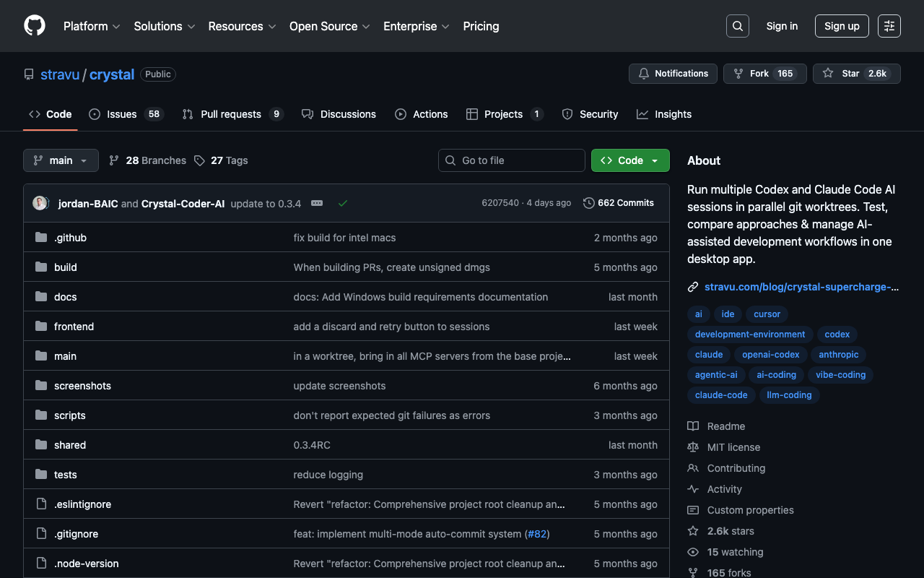Expand commit message ellipsis icon

point(317,203)
